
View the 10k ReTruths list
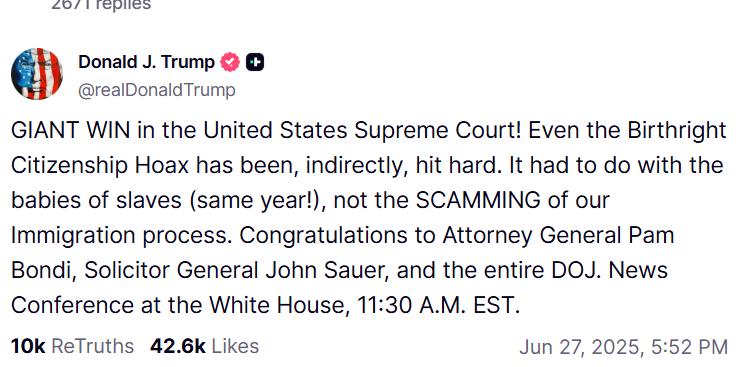[x=72, y=346]
